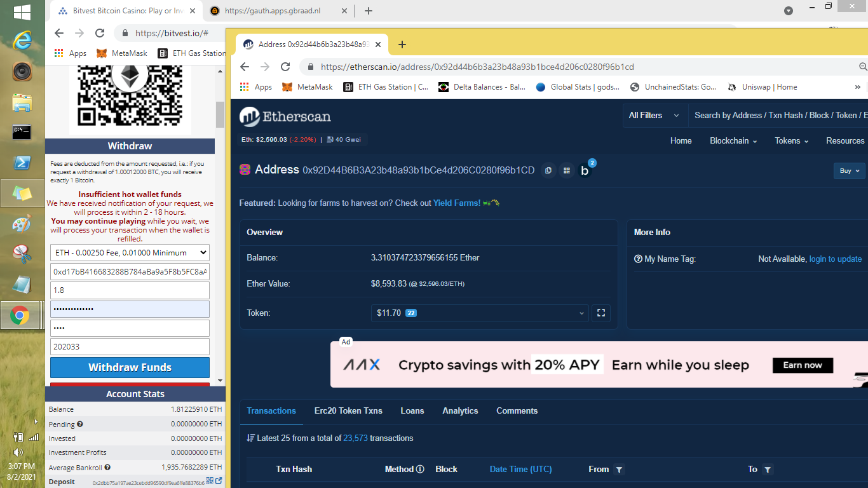Open the Delta Balances bookmark
Screen dimensions: 868x488
(x=482, y=87)
